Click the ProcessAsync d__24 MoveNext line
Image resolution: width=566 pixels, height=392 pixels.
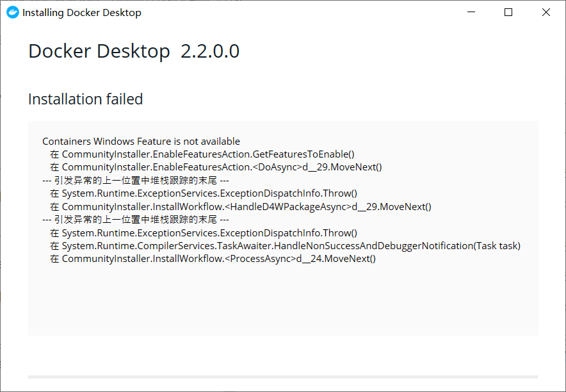213,259
